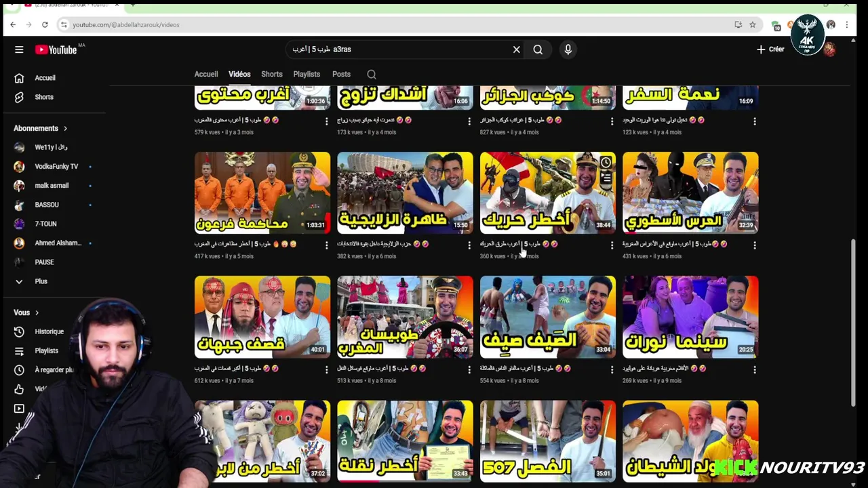The width and height of the screenshot is (868, 488).
Task: Go forward with the browser forward arrow
Action: pyautogui.click(x=28, y=24)
